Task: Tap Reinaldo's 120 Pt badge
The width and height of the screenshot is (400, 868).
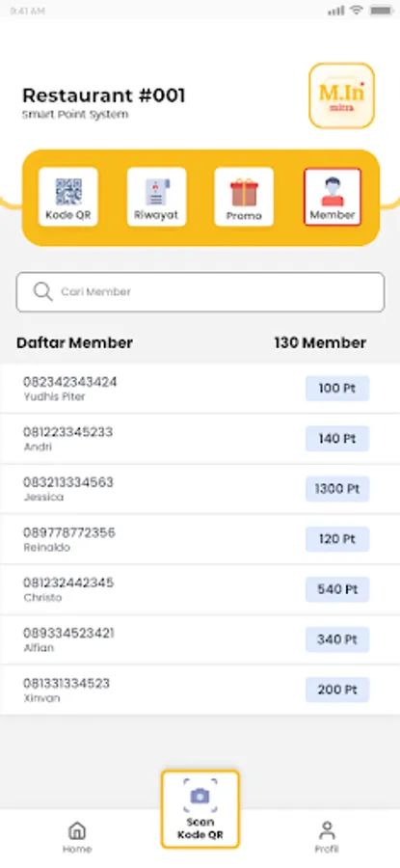Action: coord(337,539)
